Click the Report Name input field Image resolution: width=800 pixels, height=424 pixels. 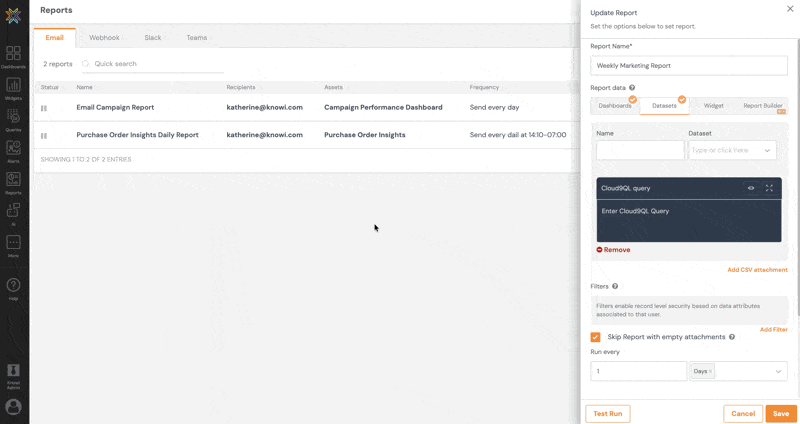click(688, 66)
